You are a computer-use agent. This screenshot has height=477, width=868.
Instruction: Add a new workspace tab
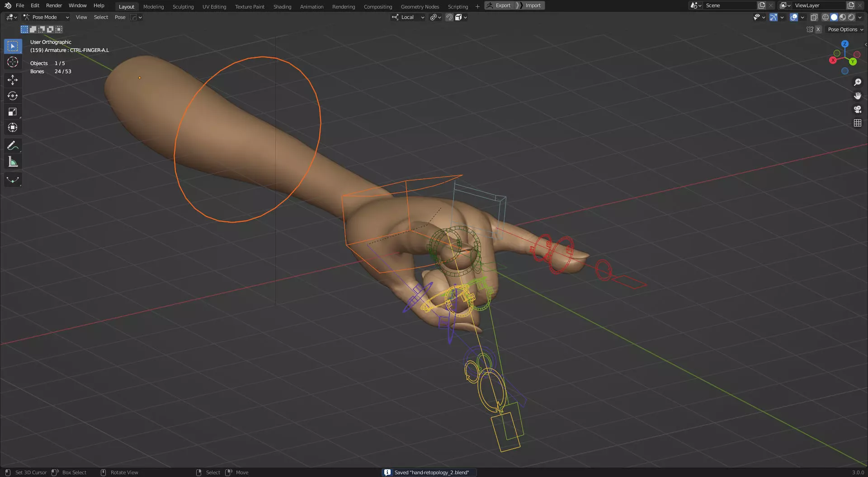[477, 6]
